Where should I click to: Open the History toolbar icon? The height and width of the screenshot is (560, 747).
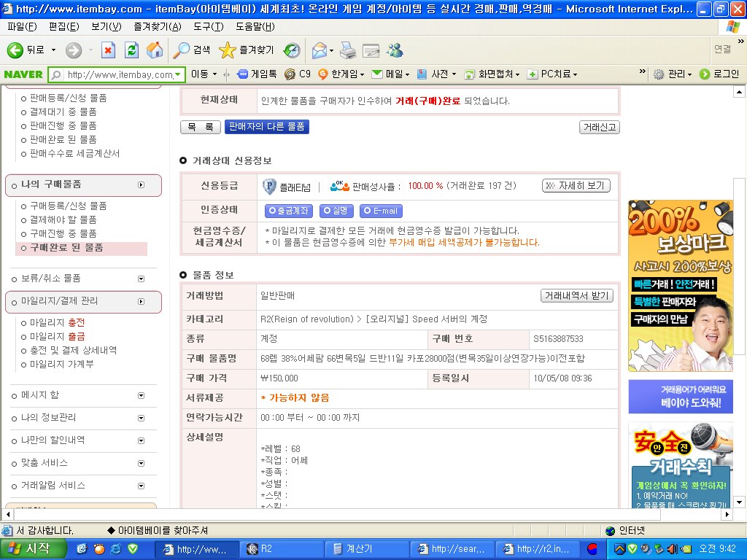pos(292,50)
